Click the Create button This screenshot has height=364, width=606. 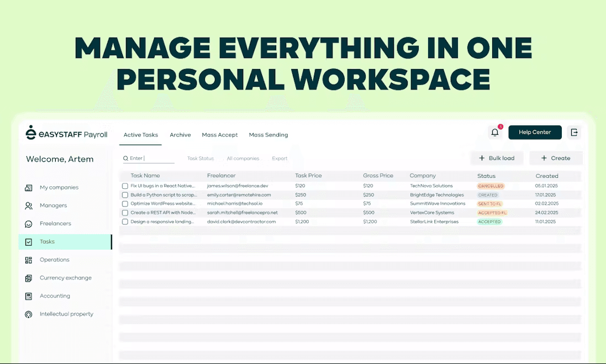pos(555,158)
